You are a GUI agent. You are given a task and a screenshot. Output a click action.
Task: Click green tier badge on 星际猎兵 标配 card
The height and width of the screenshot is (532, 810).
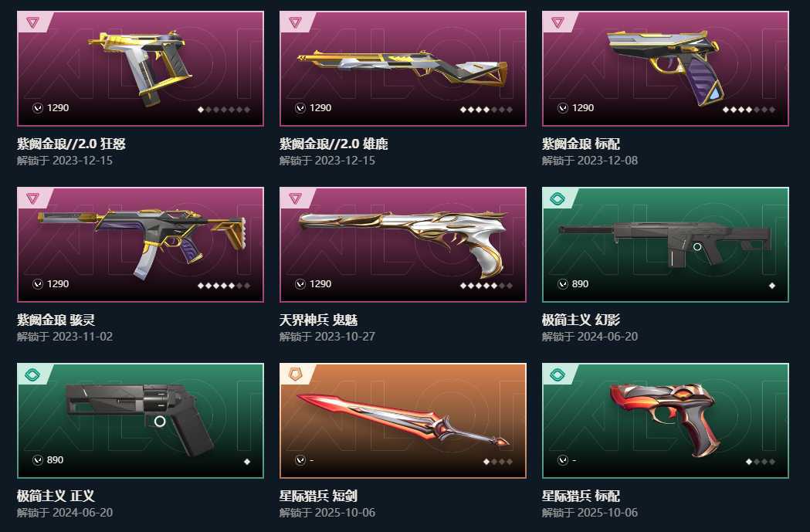point(558,374)
